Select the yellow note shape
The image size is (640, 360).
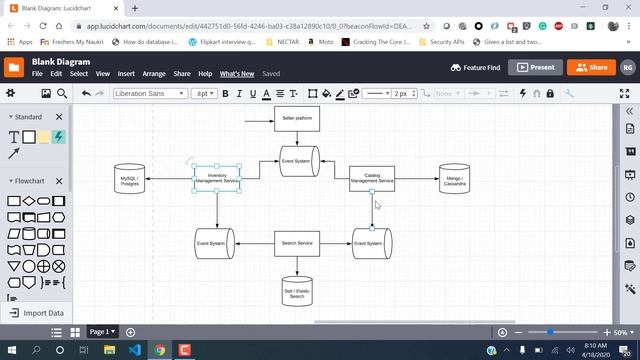click(44, 137)
